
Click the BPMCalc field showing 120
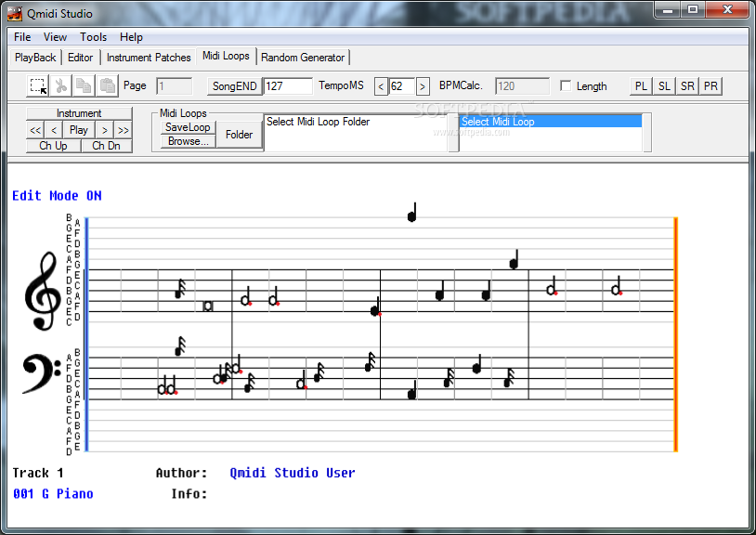[x=522, y=86]
